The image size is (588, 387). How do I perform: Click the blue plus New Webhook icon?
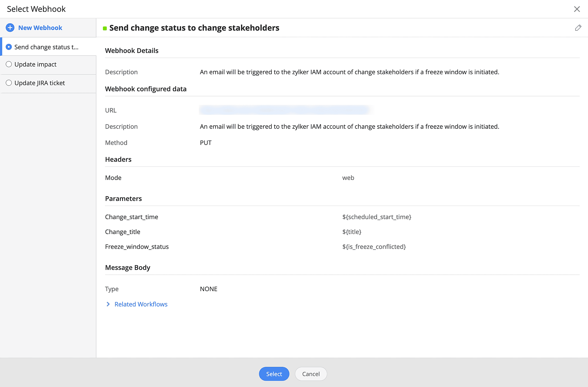pyautogui.click(x=10, y=28)
